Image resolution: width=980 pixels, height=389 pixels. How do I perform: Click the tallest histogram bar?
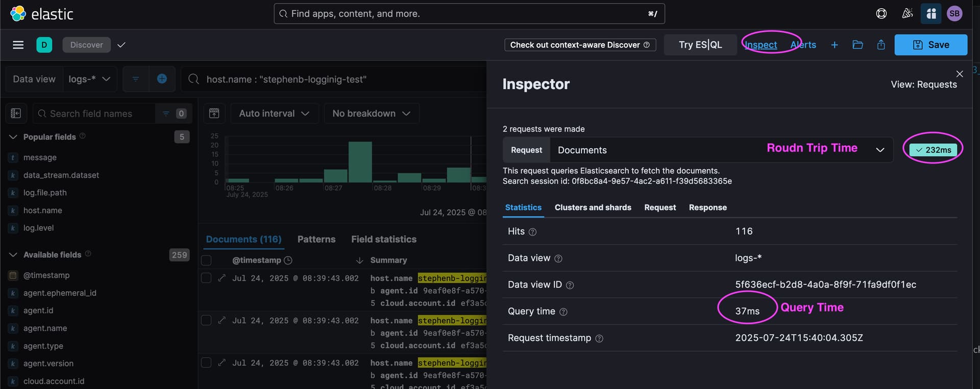tap(360, 162)
